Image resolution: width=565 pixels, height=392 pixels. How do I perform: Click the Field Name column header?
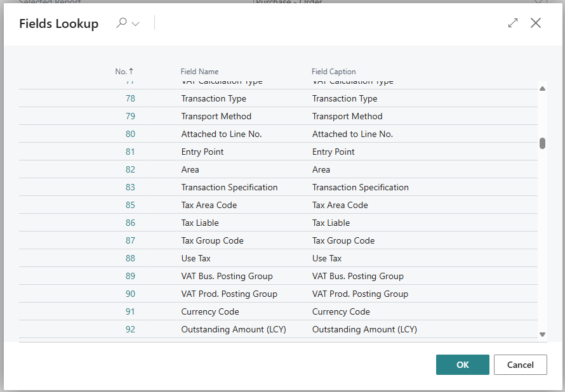coord(199,72)
